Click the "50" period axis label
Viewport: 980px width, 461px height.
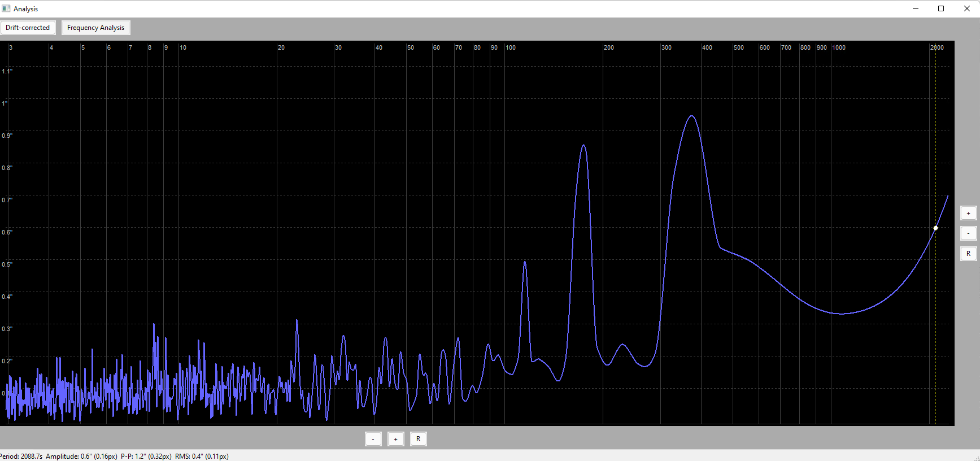point(411,47)
